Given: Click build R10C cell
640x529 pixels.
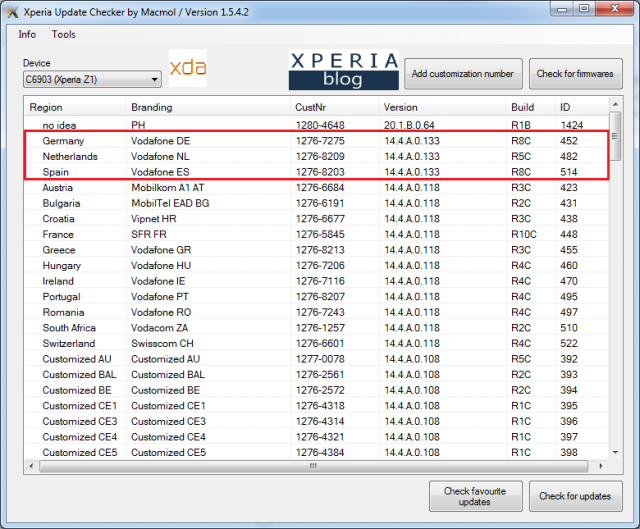Looking at the screenshot, I should coord(524,234).
